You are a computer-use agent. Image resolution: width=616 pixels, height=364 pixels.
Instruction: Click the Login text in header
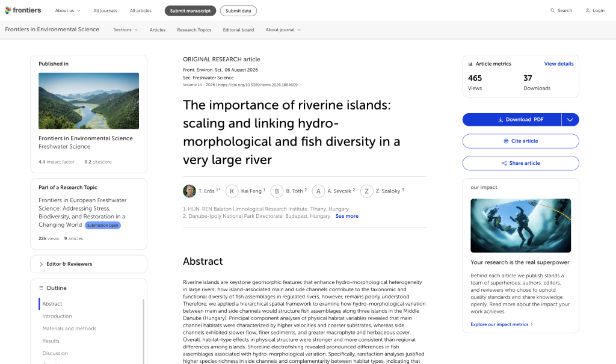pos(599,11)
